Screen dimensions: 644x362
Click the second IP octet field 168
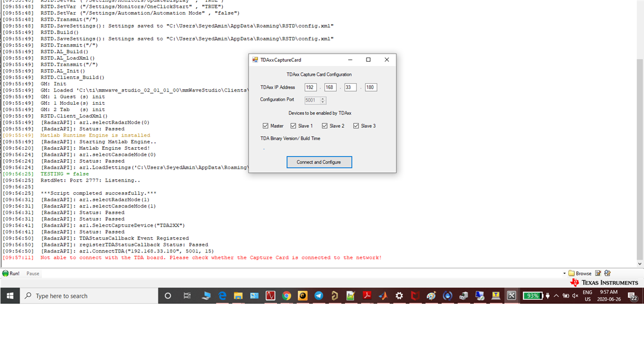(x=330, y=87)
